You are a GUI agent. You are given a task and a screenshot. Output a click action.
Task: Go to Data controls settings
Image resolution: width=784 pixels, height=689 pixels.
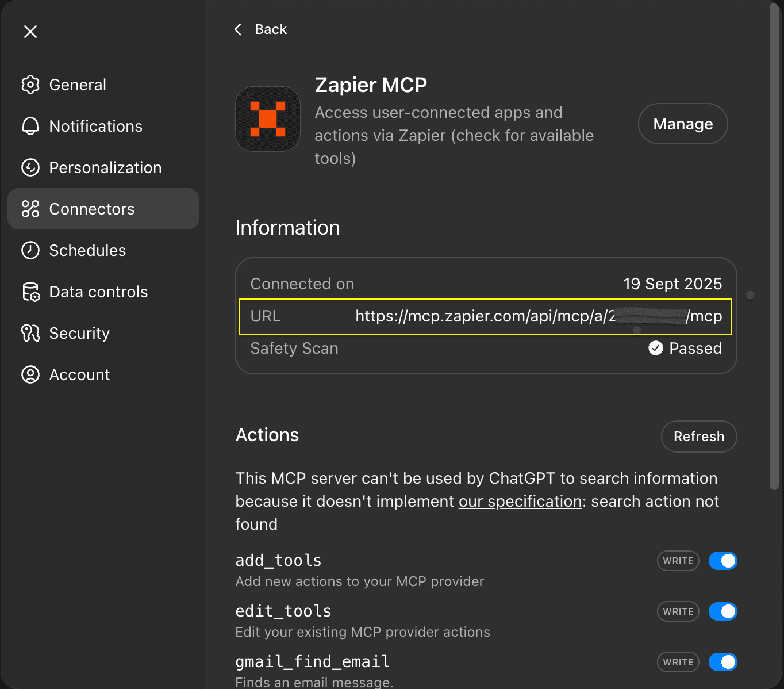103,292
